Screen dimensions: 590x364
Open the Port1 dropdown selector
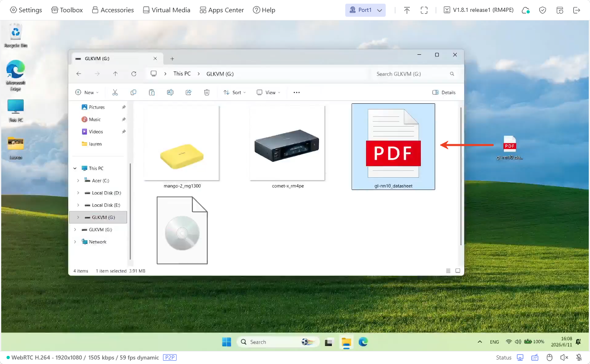point(365,10)
